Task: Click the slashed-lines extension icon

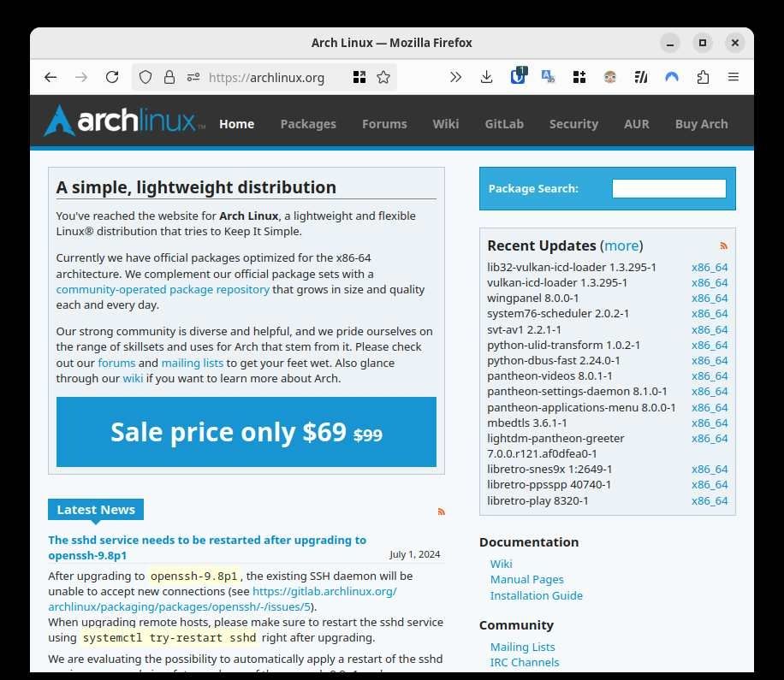Action: pos(640,77)
